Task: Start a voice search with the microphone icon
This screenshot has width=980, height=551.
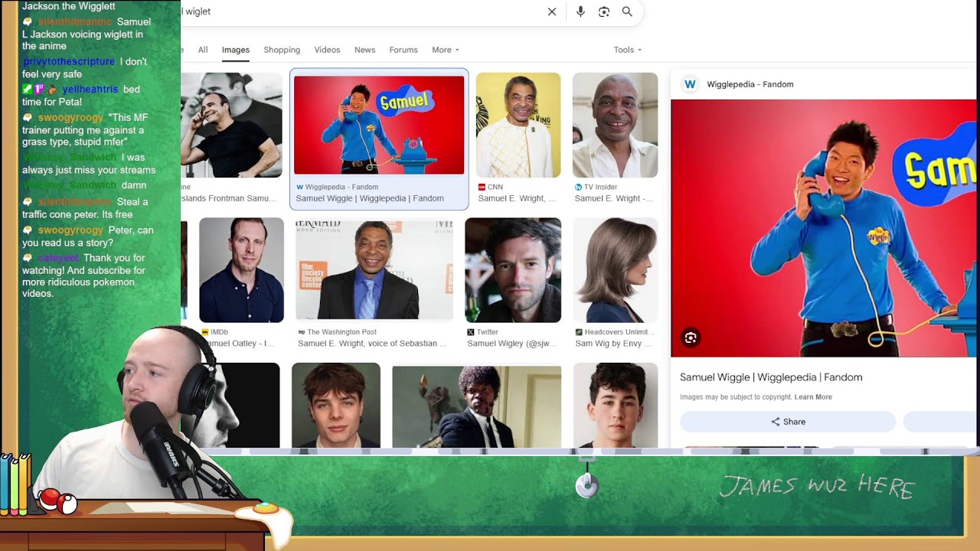Action: click(580, 11)
